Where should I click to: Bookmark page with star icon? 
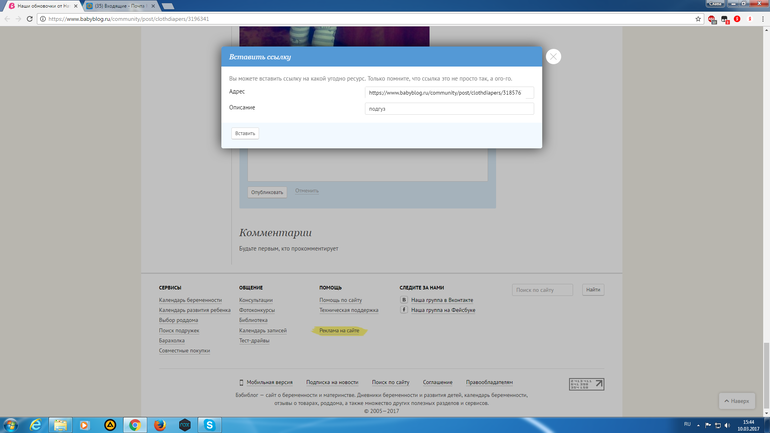(698, 18)
